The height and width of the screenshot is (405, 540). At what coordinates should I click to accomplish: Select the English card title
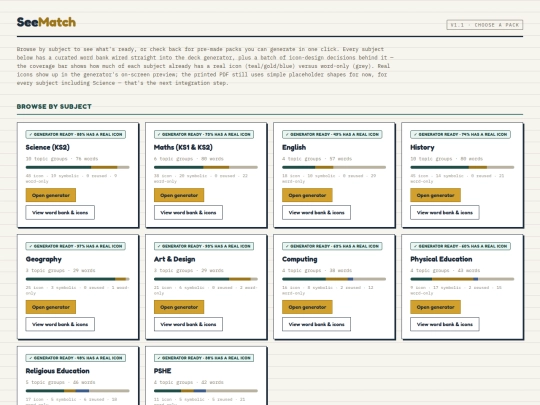[x=294, y=147]
